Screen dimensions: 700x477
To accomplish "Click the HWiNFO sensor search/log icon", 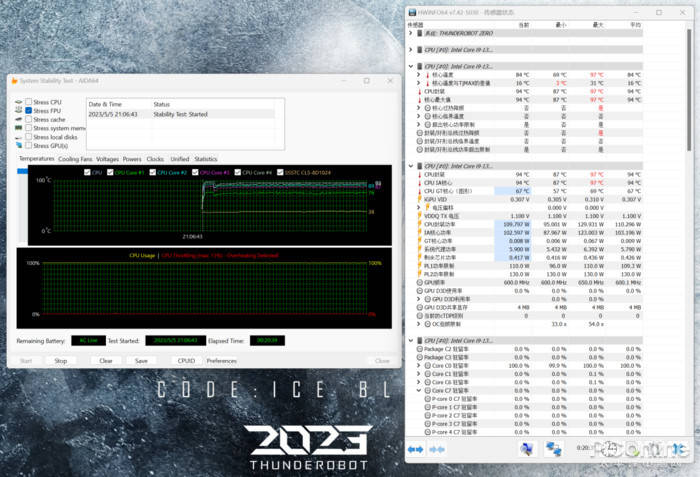I will (525, 449).
